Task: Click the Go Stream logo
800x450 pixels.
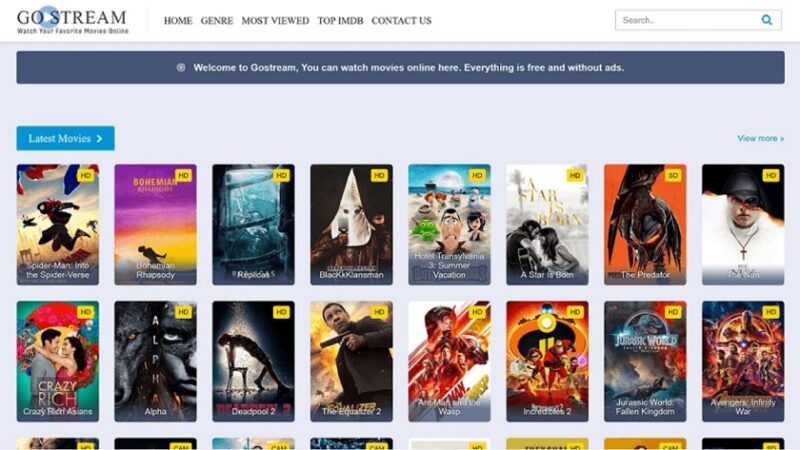Action: 72,21
